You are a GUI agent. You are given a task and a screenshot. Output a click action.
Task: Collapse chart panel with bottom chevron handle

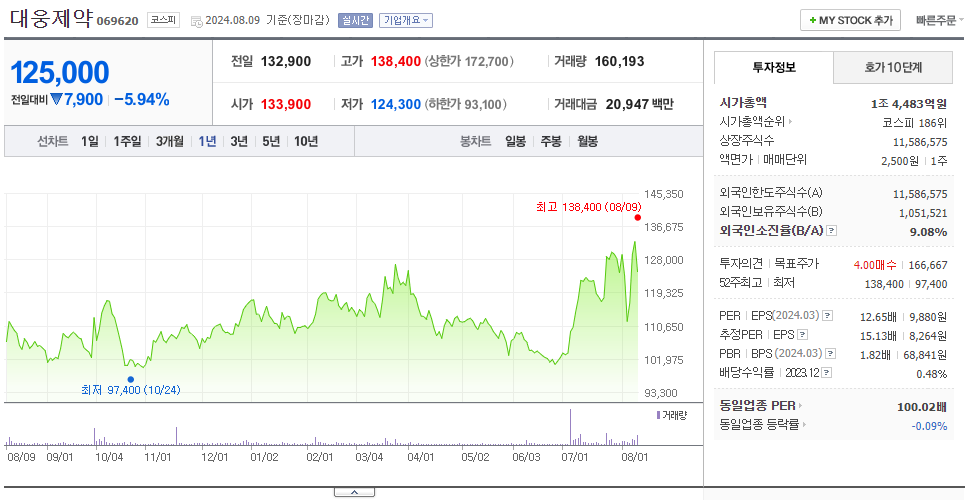[354, 492]
